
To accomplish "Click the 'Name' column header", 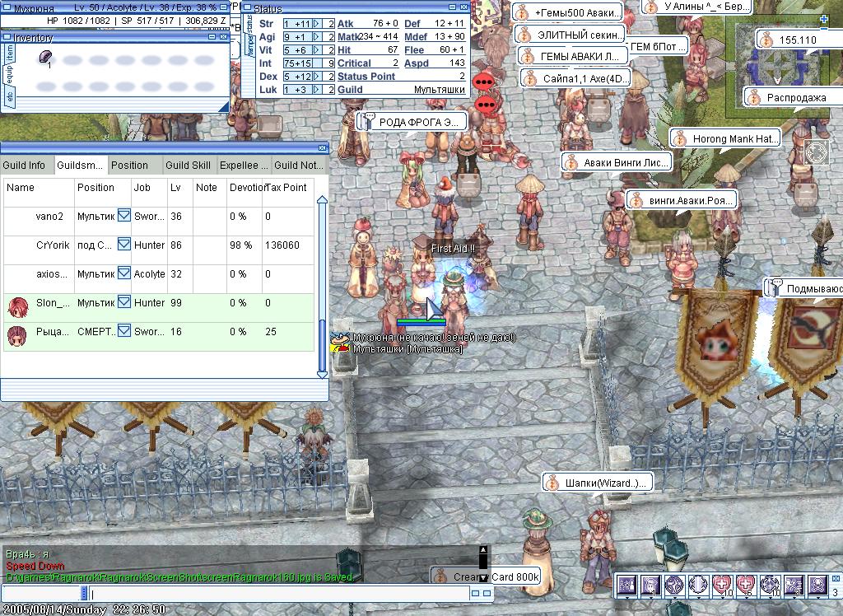I will (x=21, y=187).
